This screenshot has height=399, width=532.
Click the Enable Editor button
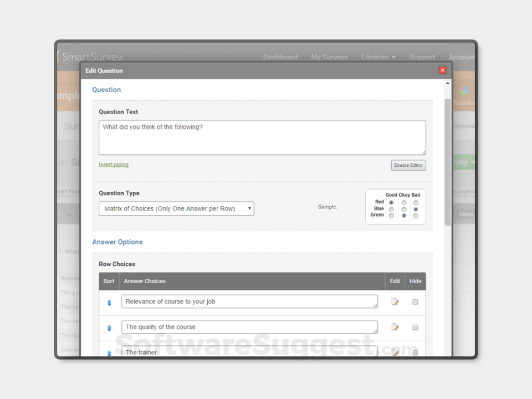pos(408,165)
